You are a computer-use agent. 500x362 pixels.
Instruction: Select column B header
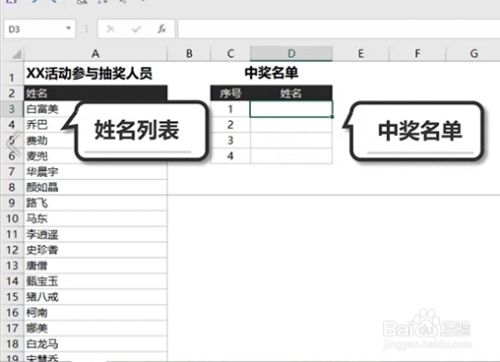pyautogui.click(x=189, y=54)
